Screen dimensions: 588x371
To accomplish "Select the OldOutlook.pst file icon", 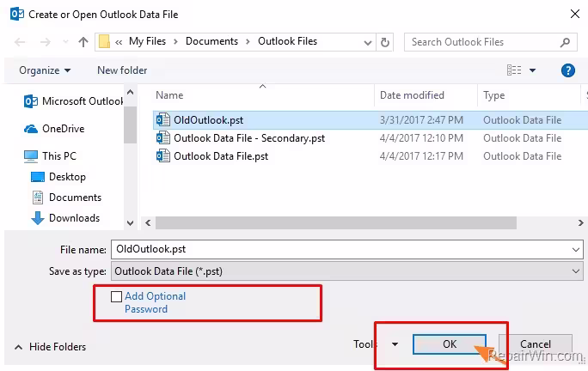I will [163, 120].
